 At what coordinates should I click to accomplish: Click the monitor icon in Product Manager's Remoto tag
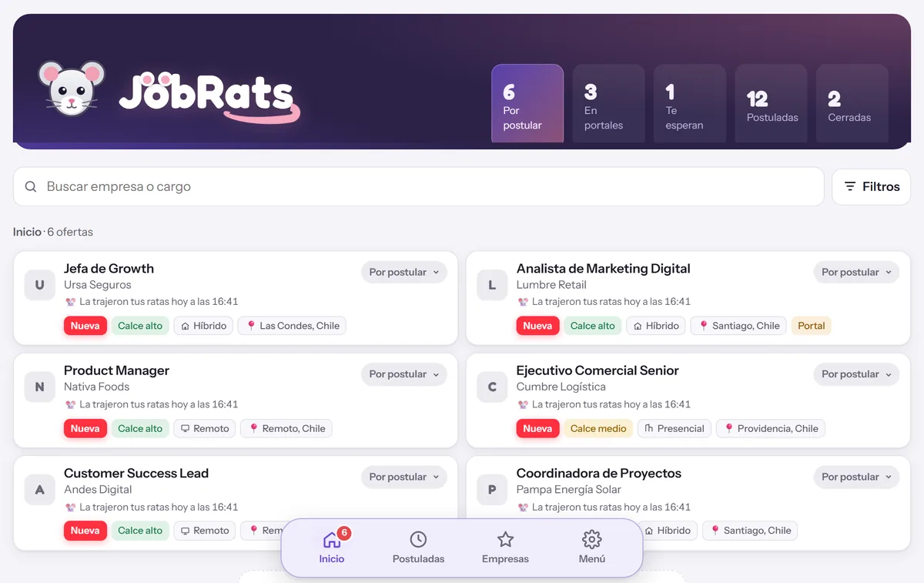pos(186,428)
